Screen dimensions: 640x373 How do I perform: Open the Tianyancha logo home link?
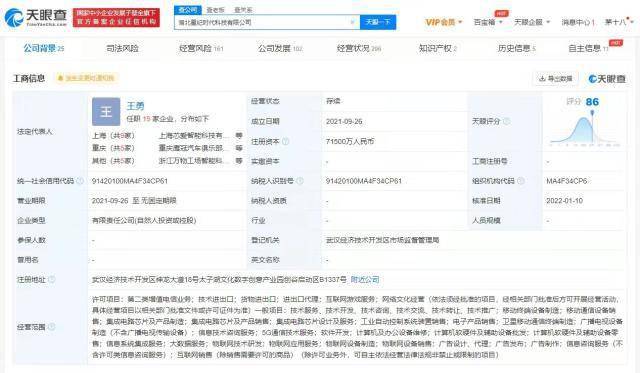36,17
